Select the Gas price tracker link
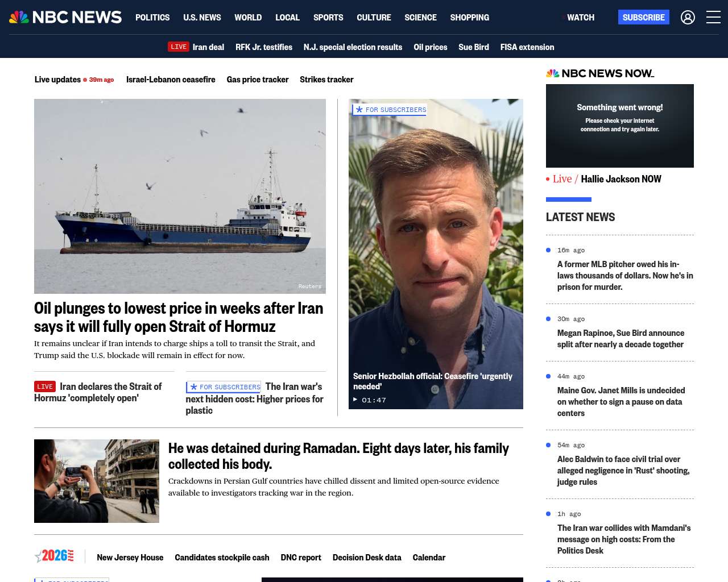728x582 pixels. [257, 80]
